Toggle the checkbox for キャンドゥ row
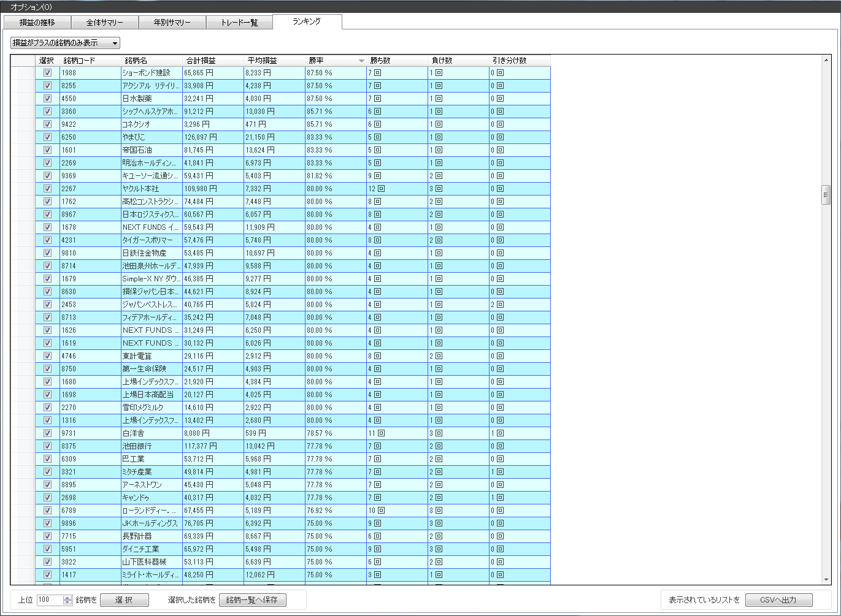Image resolution: width=841 pixels, height=616 pixels. point(47,498)
